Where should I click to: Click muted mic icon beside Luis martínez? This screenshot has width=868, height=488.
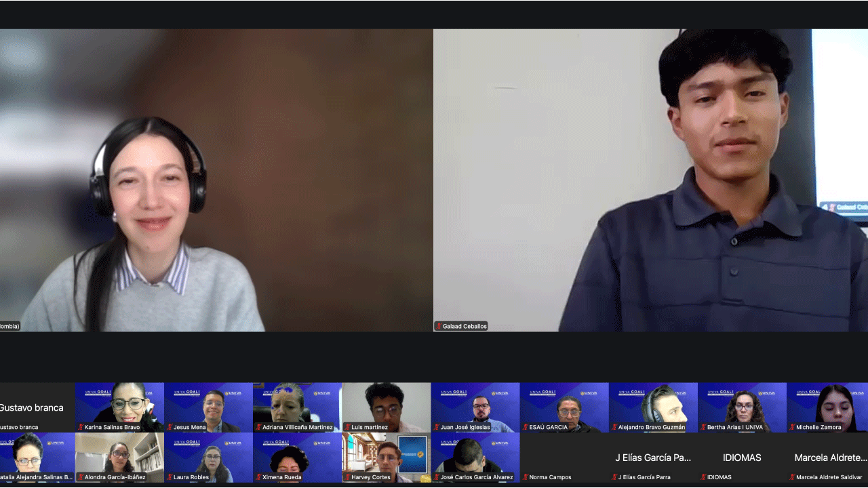click(x=347, y=427)
